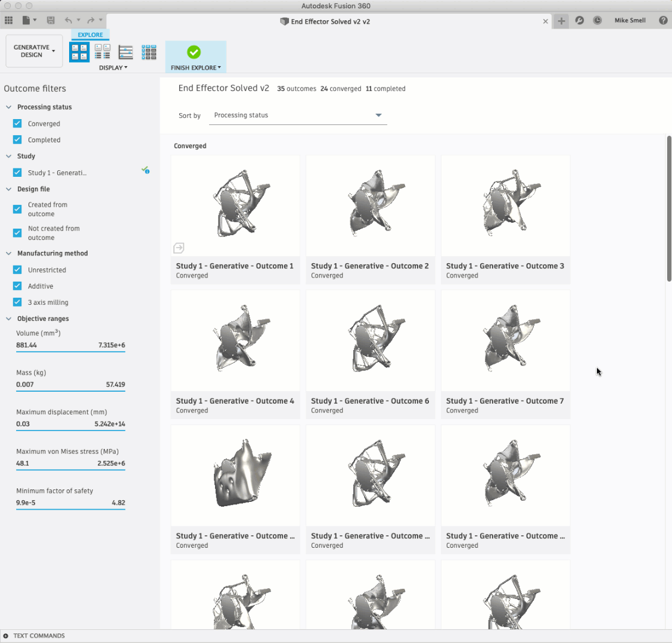Uncheck the 3 axis milling checkbox
Viewport: 672px width, 643px height.
pos(17,302)
